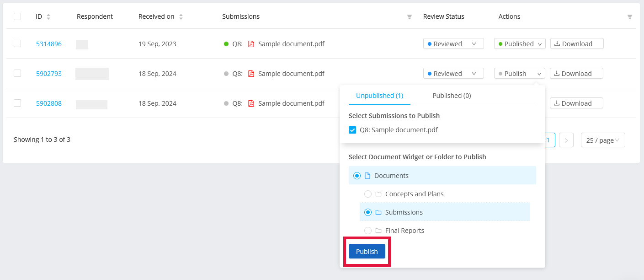Open the 25 / page size dropdown
Screen dimensions: 644x280
click(x=603, y=140)
